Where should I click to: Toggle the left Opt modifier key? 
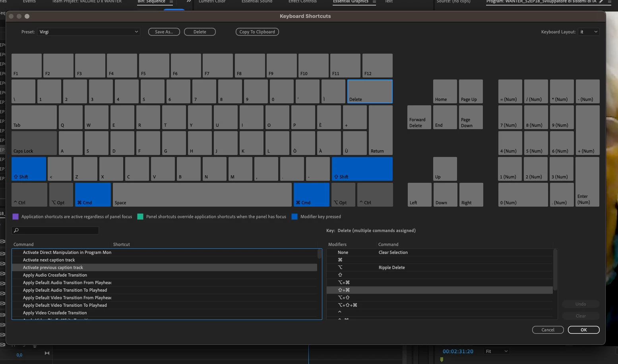click(x=61, y=195)
